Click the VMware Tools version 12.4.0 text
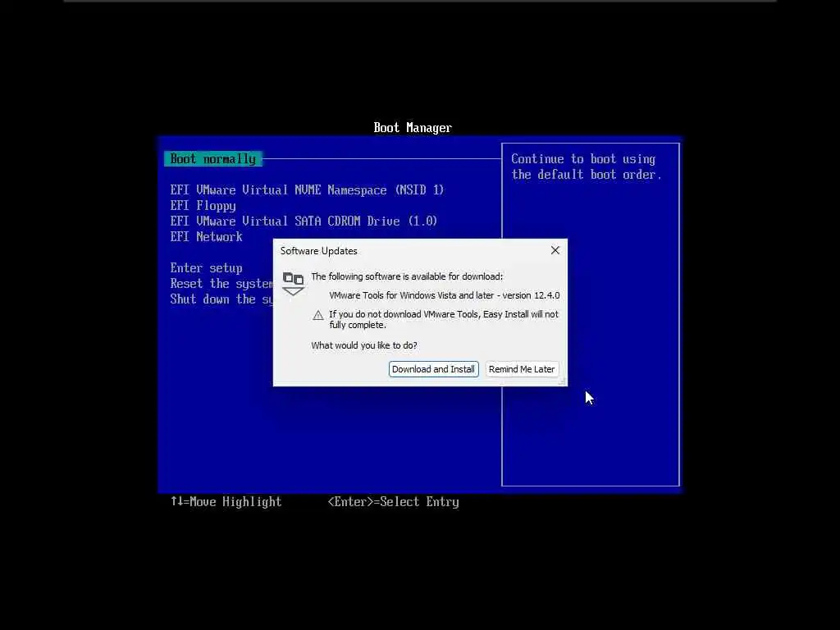This screenshot has height=630, width=840. 444,295
